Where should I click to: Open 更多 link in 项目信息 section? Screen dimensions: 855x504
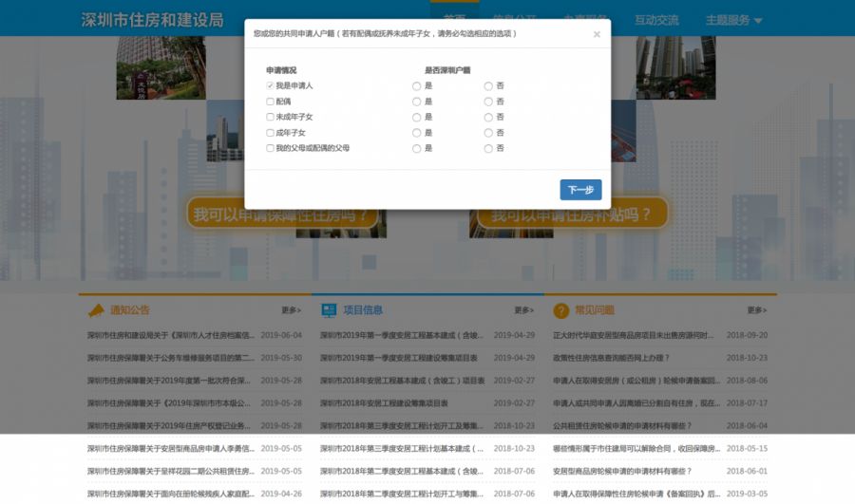523,310
